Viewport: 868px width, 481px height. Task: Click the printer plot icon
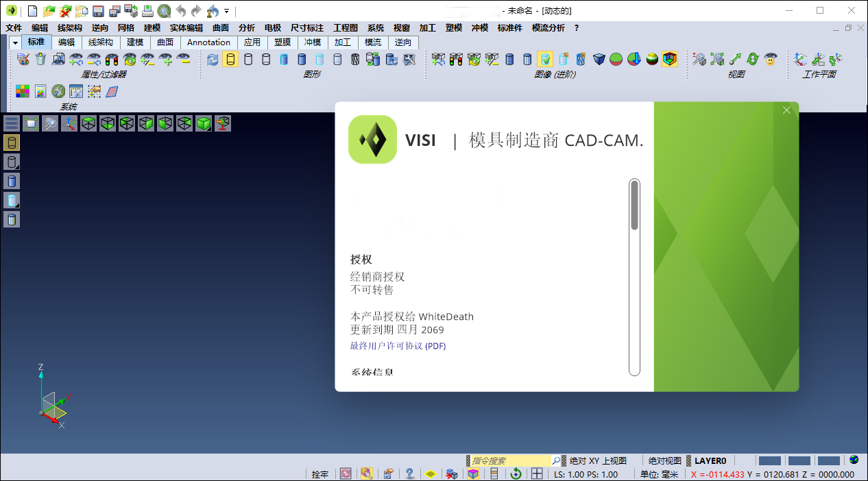[147, 11]
